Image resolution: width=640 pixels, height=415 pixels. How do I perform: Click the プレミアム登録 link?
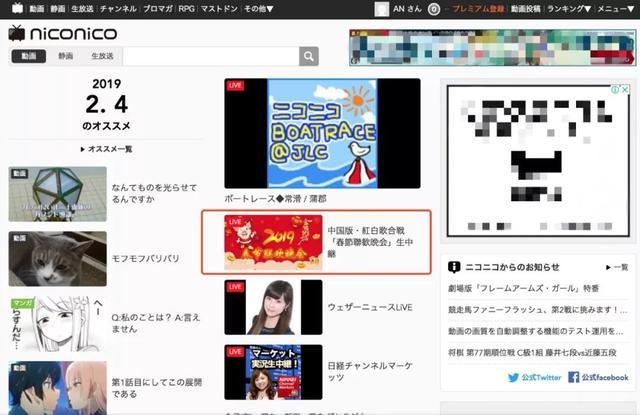click(x=478, y=9)
